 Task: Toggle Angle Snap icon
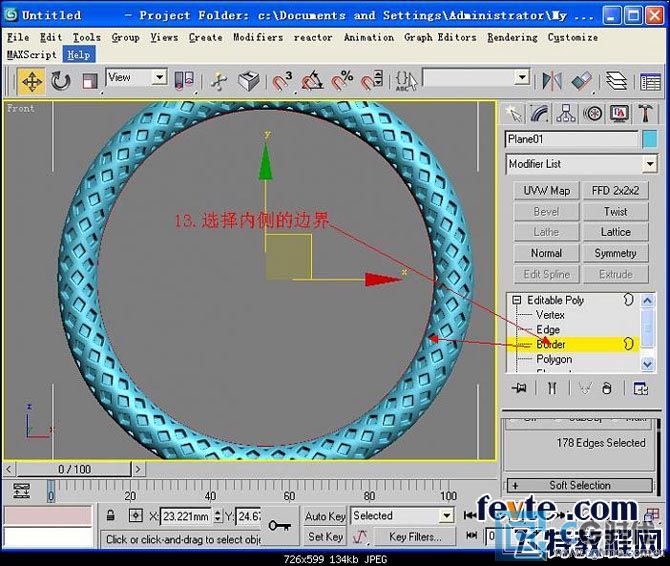point(312,81)
